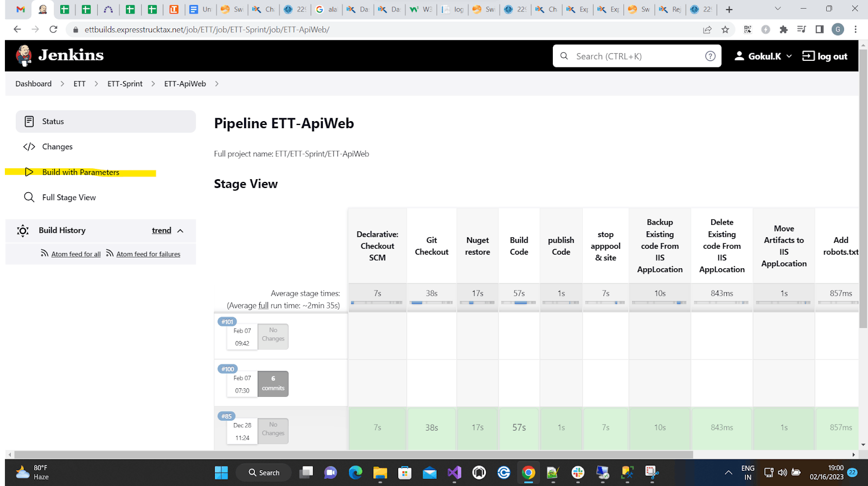Image resolution: width=868 pixels, height=486 pixels.
Task: Click the Chrome profile avatar G
Action: pos(838,29)
